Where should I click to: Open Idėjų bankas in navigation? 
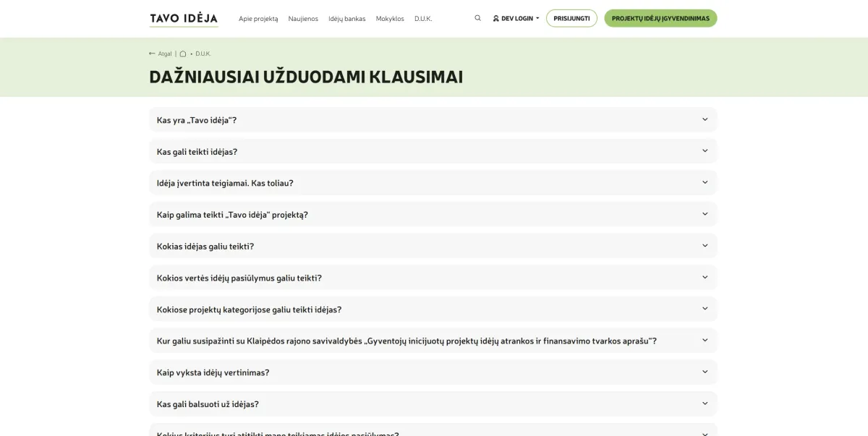[346, 19]
